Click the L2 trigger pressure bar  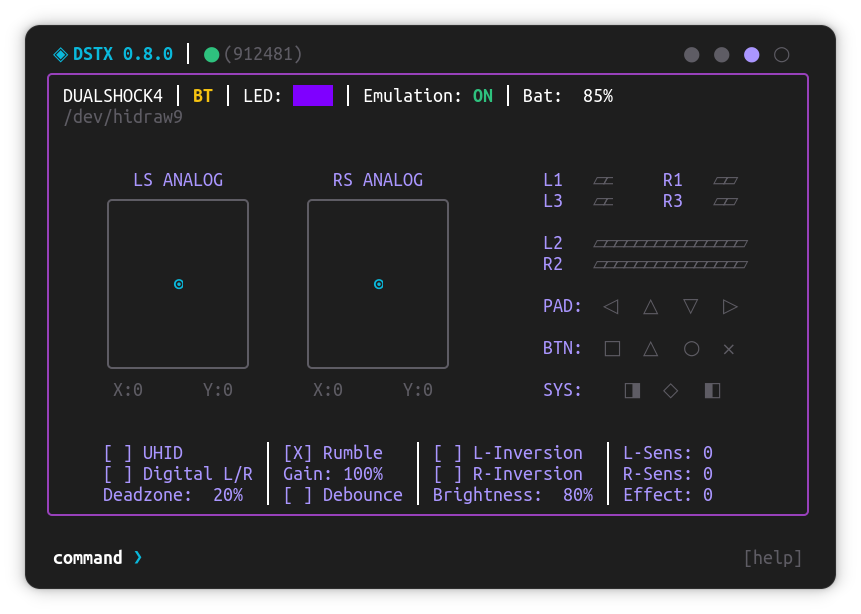click(x=670, y=243)
